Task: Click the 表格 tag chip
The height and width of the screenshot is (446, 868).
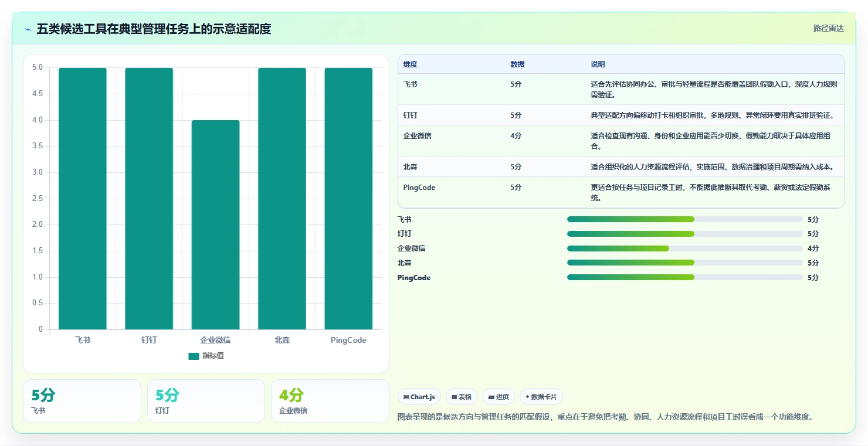Action: 462,397
